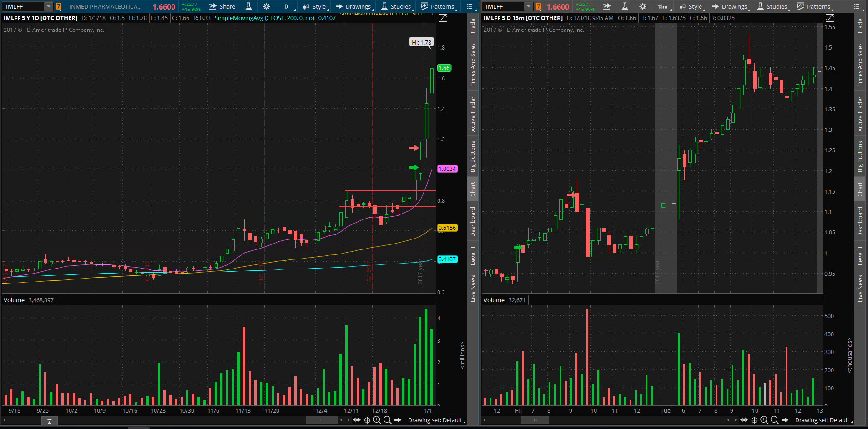868x429 pixels.
Task: Open Level II tab in the right sidebar
Action: tap(860, 256)
